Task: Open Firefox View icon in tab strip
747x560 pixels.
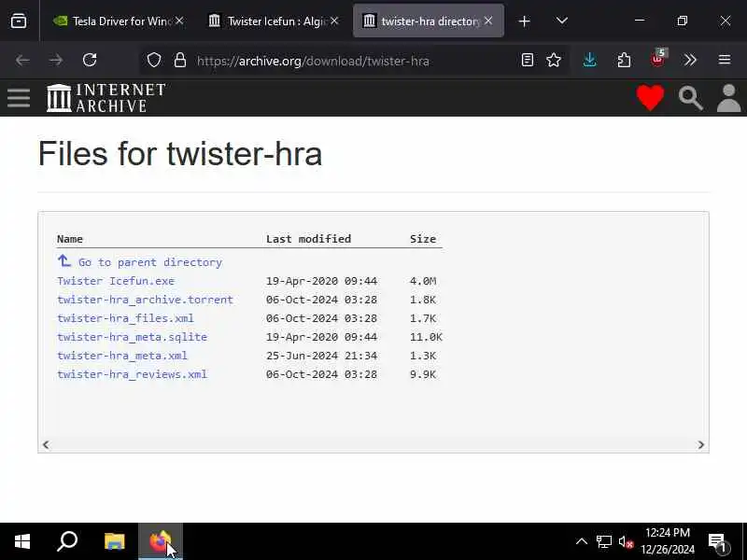Action: click(19, 21)
